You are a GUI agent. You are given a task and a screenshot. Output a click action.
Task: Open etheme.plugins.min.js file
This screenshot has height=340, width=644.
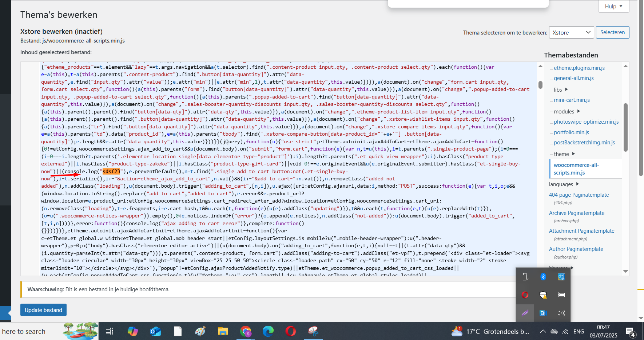[579, 68]
